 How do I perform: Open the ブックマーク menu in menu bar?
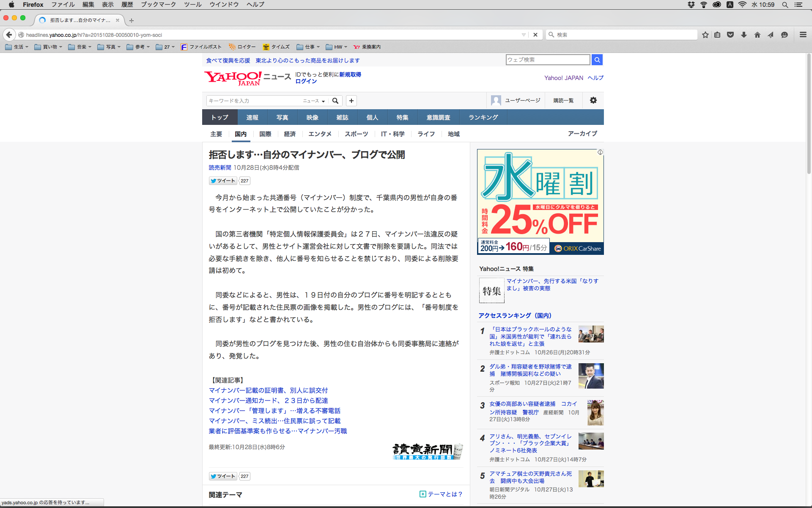click(x=158, y=5)
